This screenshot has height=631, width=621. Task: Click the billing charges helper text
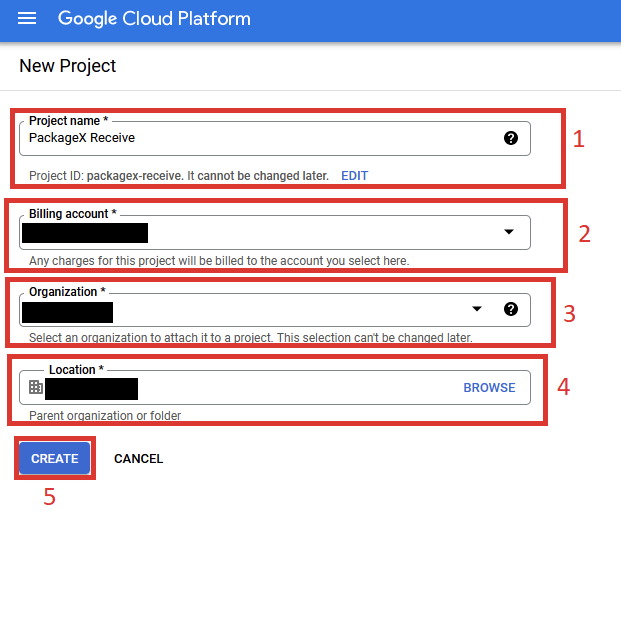pos(219,261)
